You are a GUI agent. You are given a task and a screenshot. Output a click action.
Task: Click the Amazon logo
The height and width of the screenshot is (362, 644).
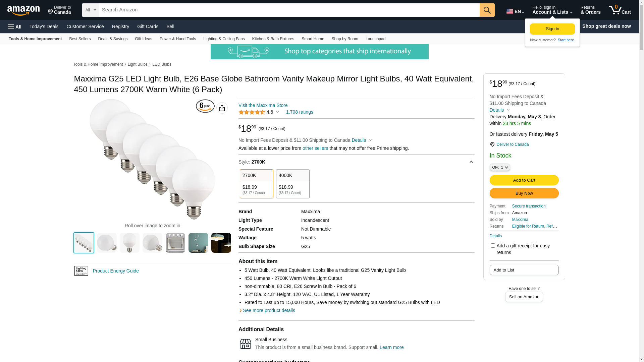pos(23,10)
